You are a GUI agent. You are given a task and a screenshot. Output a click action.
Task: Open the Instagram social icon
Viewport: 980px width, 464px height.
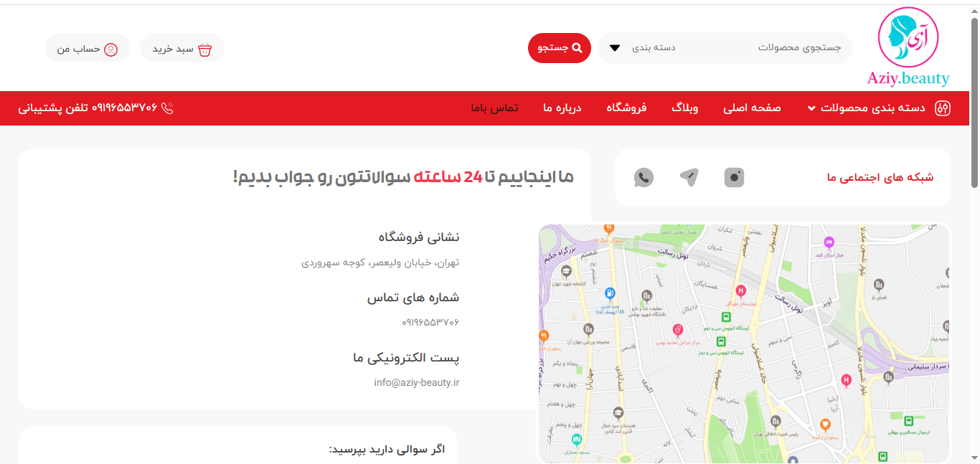(x=734, y=177)
